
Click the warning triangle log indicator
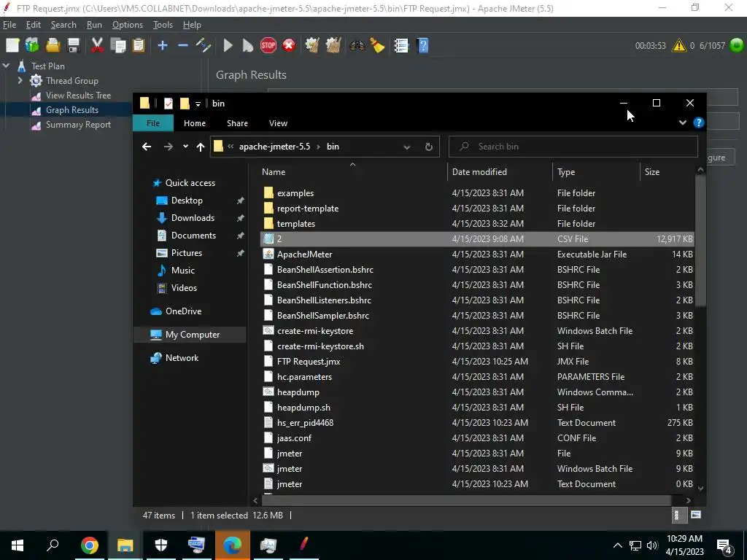point(679,46)
